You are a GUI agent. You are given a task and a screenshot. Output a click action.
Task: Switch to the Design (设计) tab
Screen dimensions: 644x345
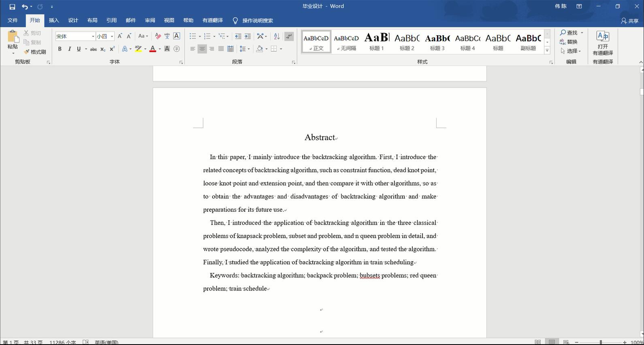click(73, 20)
